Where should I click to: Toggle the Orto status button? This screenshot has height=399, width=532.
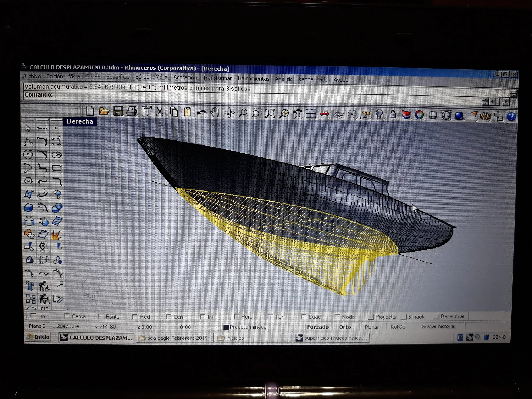click(345, 327)
